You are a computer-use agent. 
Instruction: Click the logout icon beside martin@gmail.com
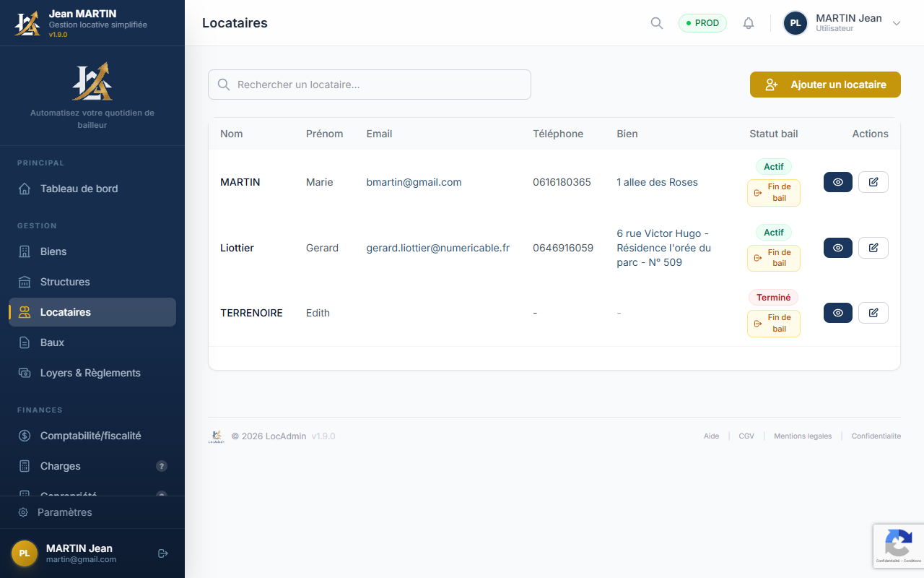tap(163, 553)
